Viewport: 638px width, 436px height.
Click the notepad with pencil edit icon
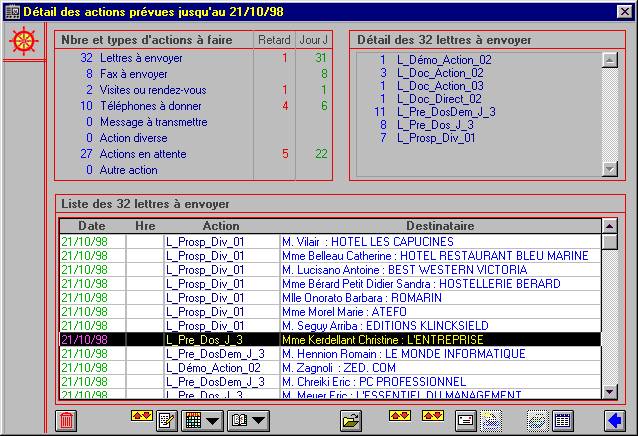tap(167, 421)
